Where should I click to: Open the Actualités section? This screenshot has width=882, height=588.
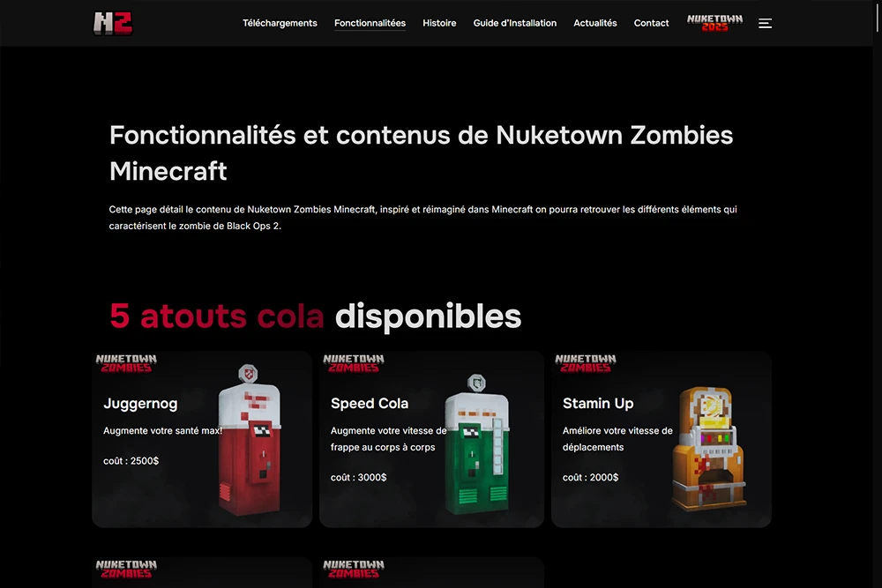(x=595, y=23)
